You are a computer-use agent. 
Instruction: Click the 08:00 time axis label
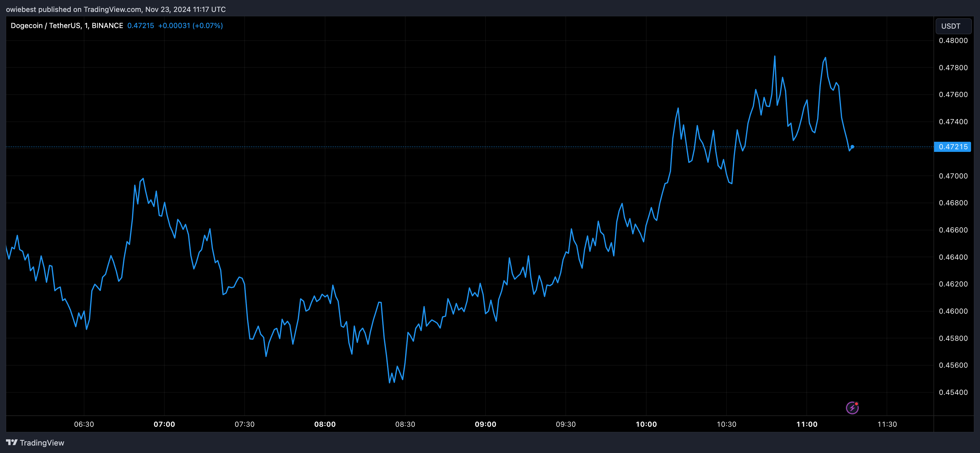pyautogui.click(x=325, y=424)
